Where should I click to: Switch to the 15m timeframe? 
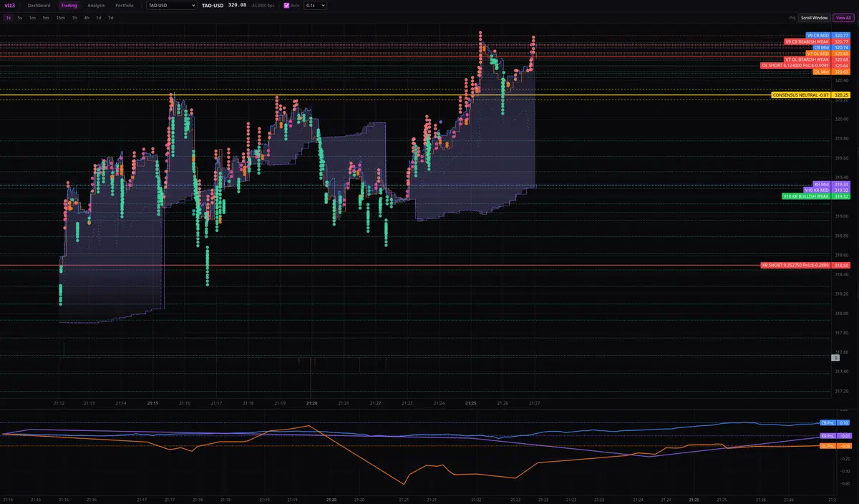click(x=60, y=17)
